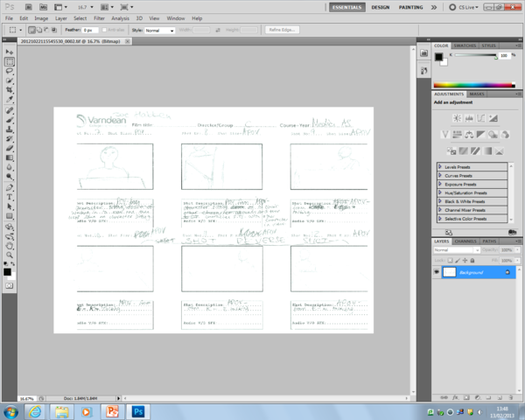Toggle Lock position in Layers panel

click(465, 260)
